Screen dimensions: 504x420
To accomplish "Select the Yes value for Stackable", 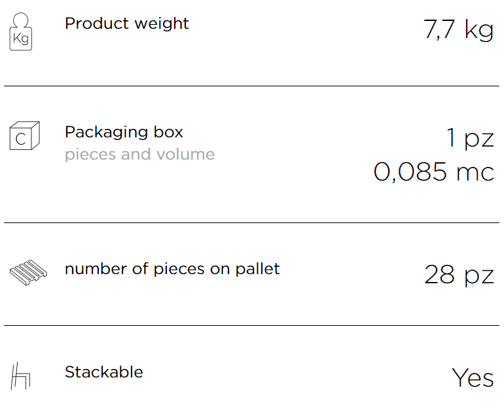I will pyautogui.click(x=473, y=377).
